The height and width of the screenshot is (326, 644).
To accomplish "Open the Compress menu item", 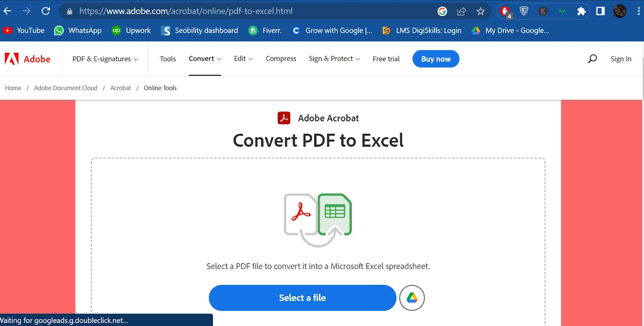I will (x=281, y=59).
